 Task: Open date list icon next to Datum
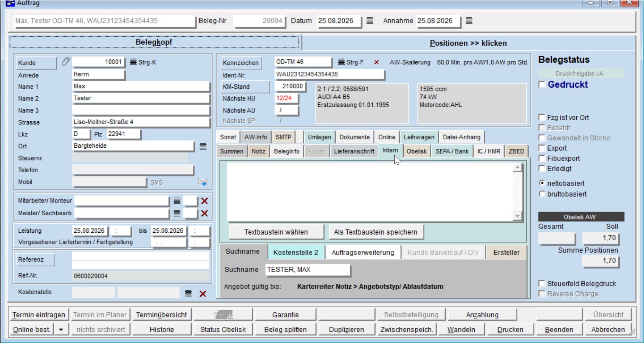click(370, 21)
